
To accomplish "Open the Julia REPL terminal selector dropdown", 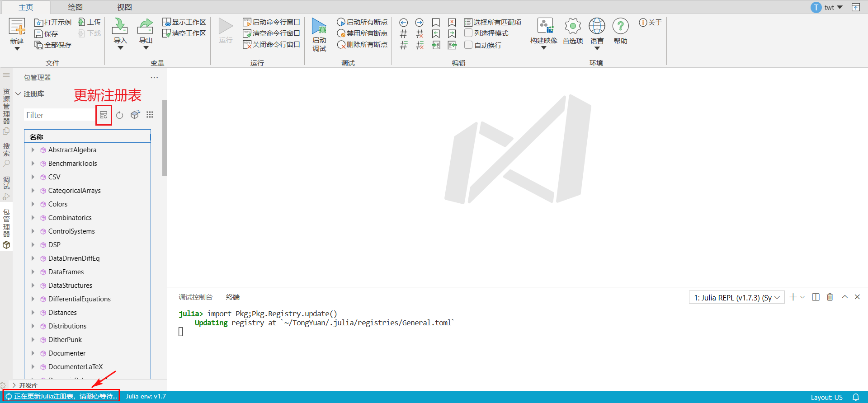I will (737, 297).
